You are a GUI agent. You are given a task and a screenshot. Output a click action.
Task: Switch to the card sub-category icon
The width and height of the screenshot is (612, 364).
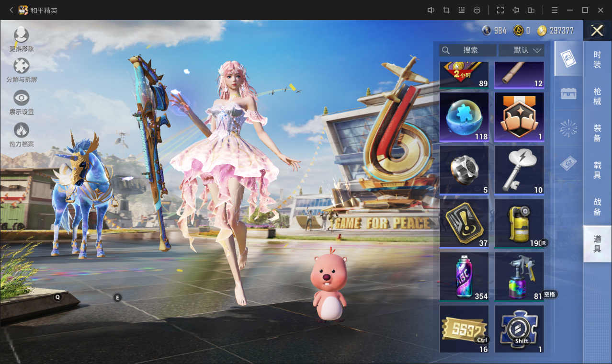(x=568, y=59)
